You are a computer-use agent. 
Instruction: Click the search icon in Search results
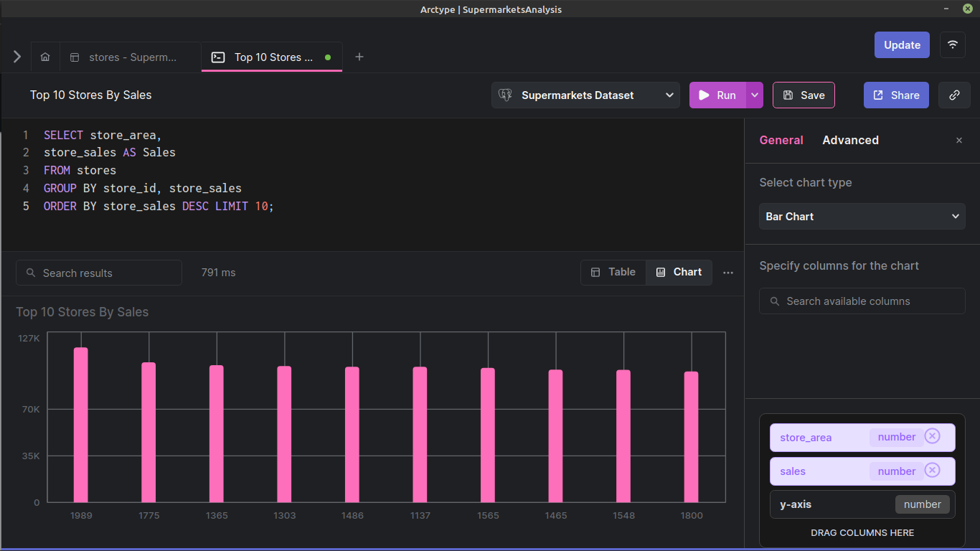click(30, 273)
